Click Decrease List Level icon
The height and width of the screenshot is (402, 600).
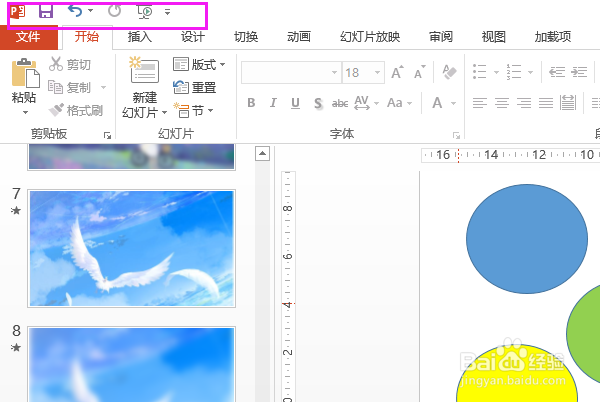pos(557,72)
